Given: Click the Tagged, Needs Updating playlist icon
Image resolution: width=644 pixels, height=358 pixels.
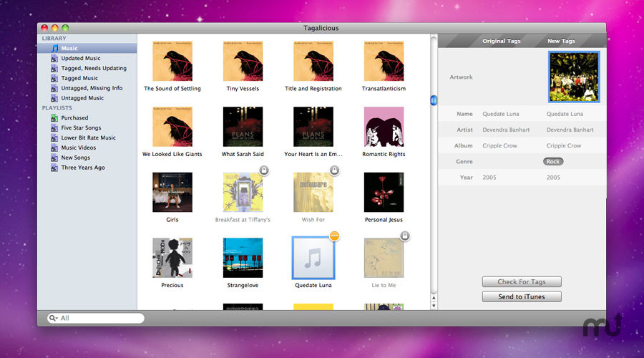Looking at the screenshot, I should (54, 68).
